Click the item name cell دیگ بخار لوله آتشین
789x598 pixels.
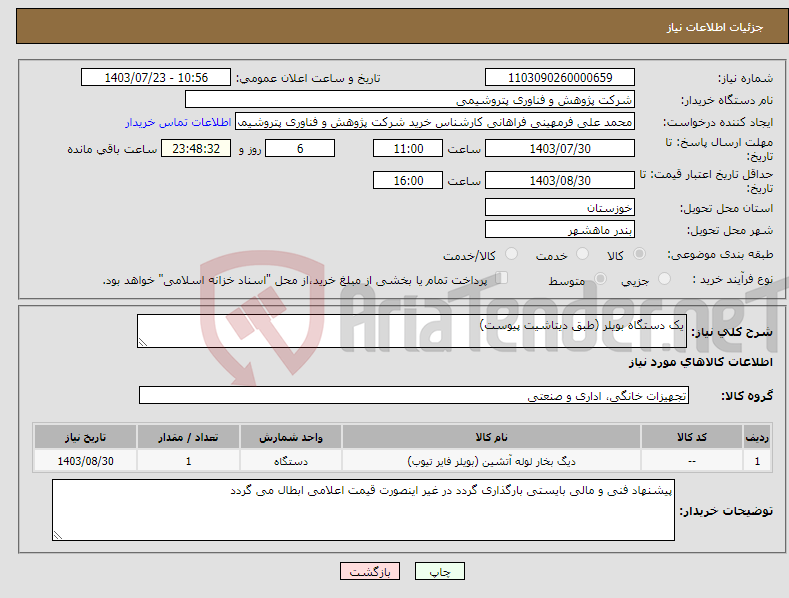(491, 461)
